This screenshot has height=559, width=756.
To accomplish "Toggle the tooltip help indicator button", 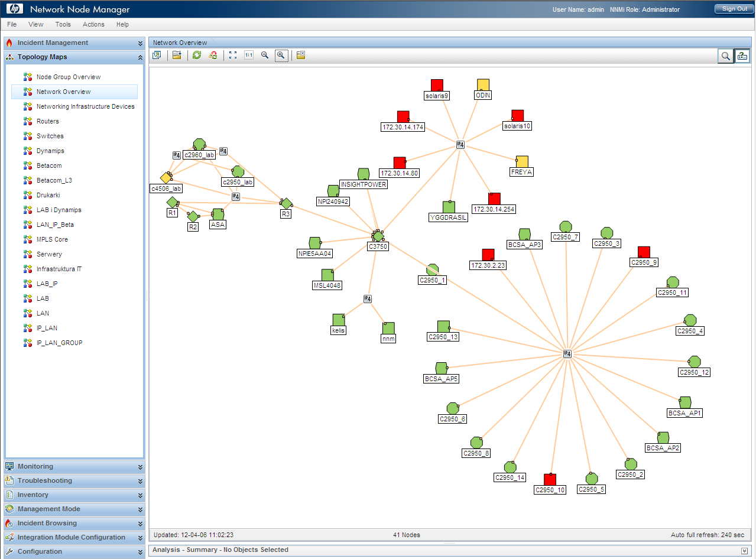I will tap(742, 56).
